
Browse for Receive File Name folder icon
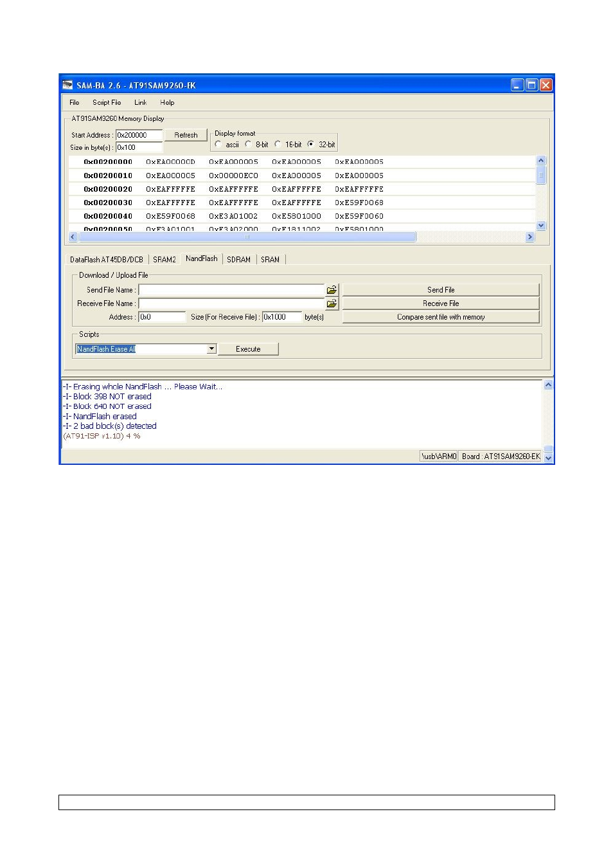tap(332, 303)
